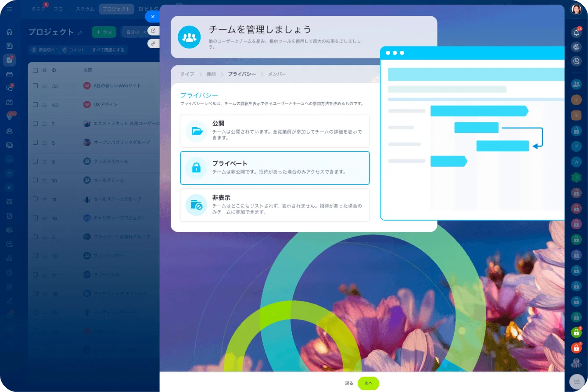Screen dimensions: 588x392
Task: Remove the 自分の filter chip
Action: (144, 32)
